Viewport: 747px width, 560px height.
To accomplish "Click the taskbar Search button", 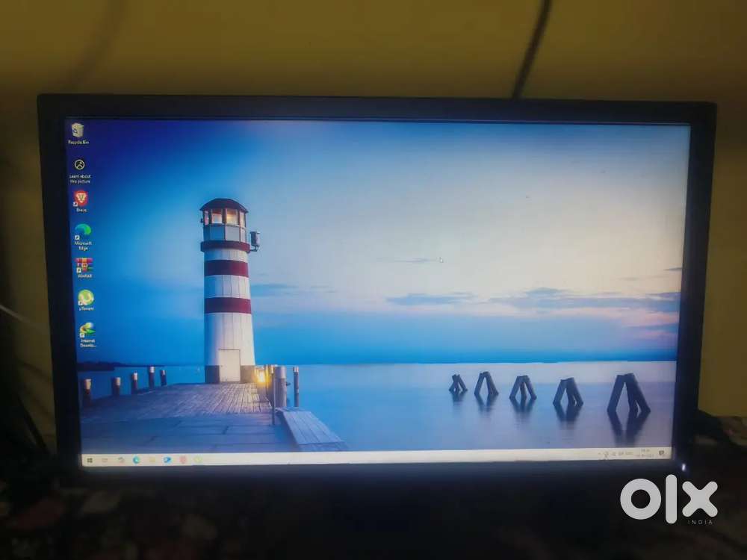I will 105,460.
